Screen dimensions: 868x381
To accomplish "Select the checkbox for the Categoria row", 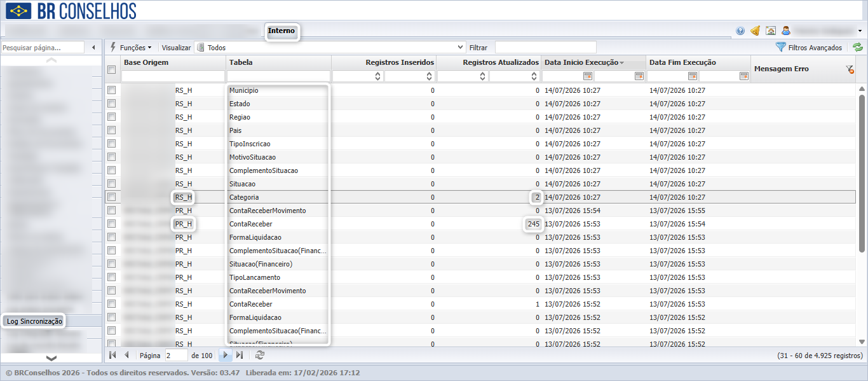I will [x=111, y=197].
